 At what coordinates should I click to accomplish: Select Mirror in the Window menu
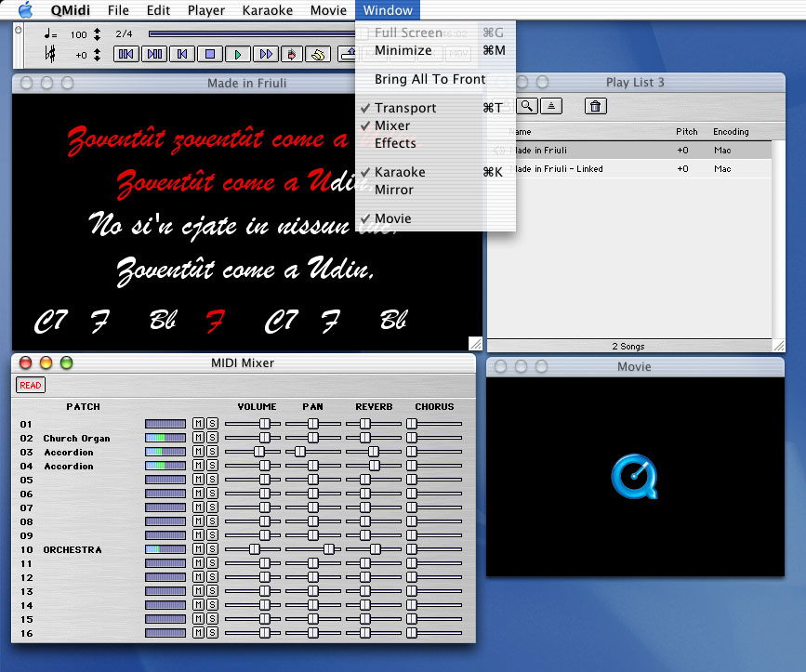pos(435,191)
